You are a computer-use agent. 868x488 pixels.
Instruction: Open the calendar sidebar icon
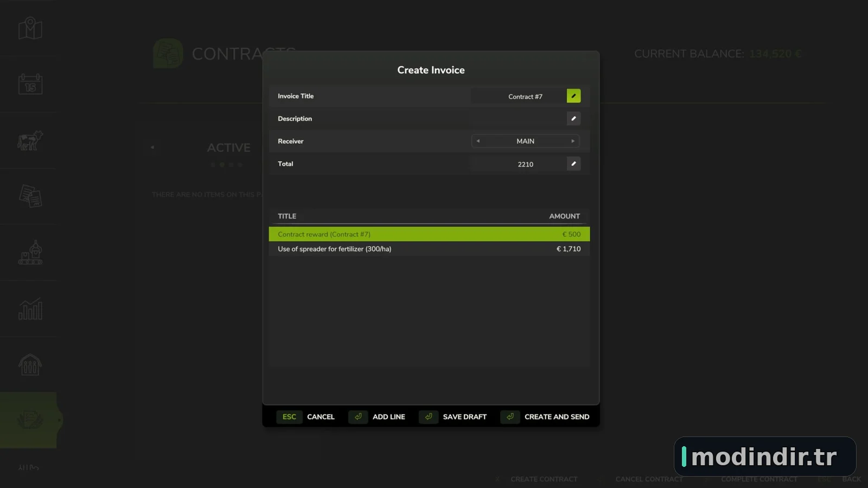click(x=30, y=84)
